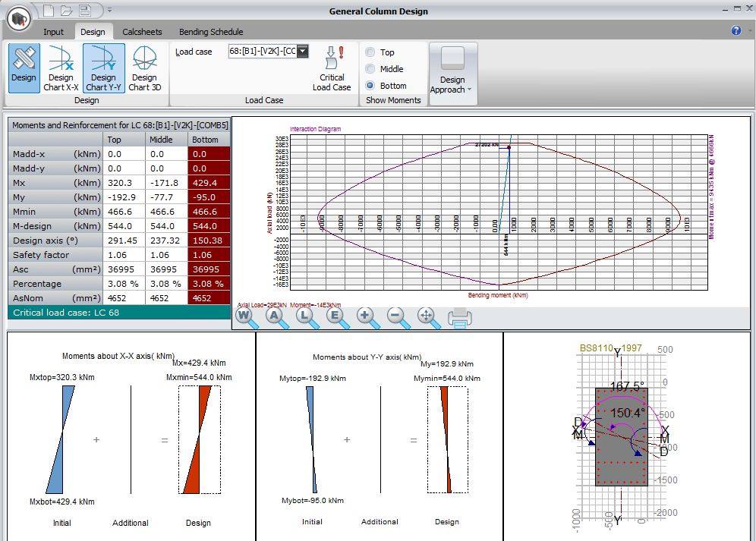Click Mybot=-95.0 kNm label
This screenshot has height=541, width=756.
point(313,501)
